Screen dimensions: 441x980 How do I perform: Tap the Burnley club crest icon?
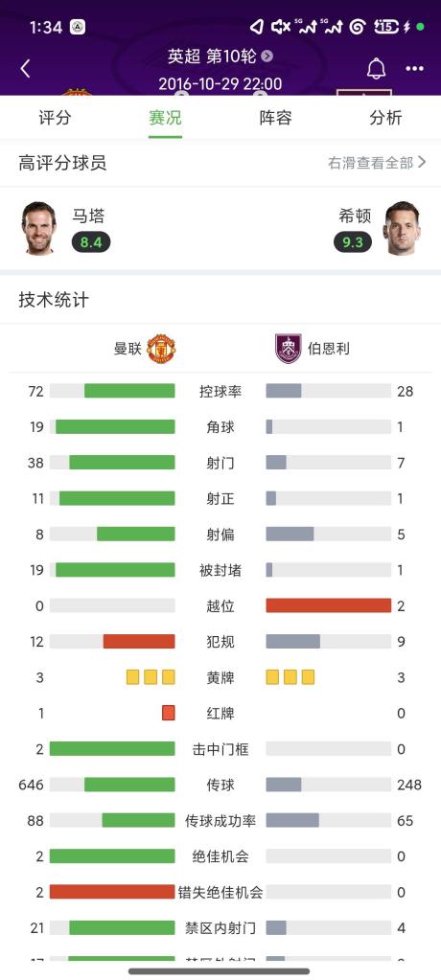(x=289, y=349)
